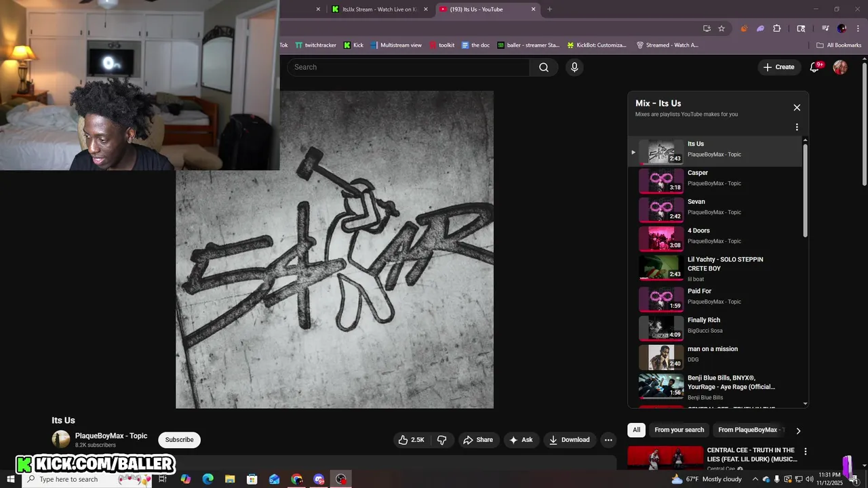Click the PlaqueBoyMax - Topic channel name
868x488 pixels.
point(111,436)
